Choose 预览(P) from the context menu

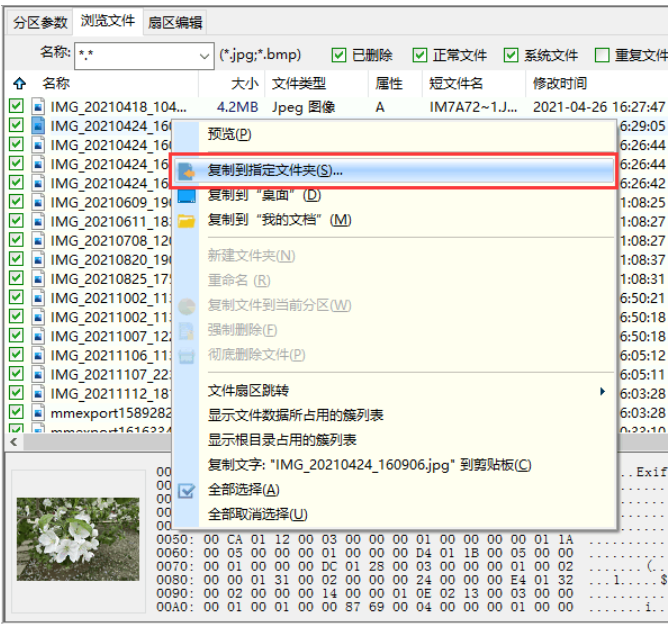click(x=229, y=133)
